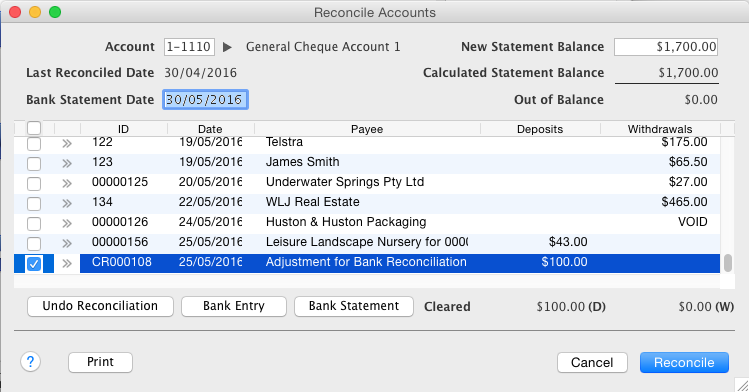Toggle the select-all checkbox in the header

(34, 128)
